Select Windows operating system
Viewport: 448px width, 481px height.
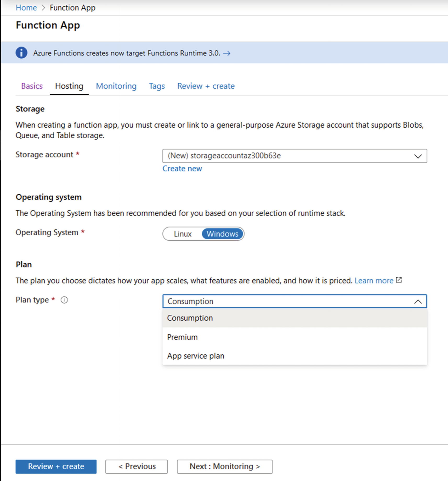click(x=222, y=234)
